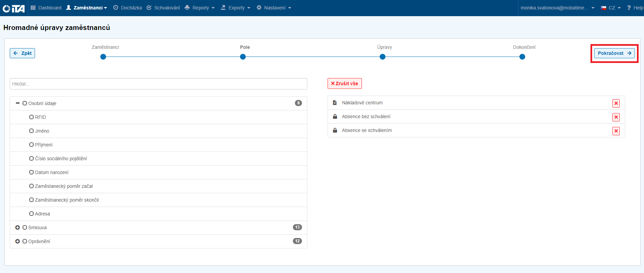
Task: Remove Absence bez schválení with red X
Action: pos(616,117)
